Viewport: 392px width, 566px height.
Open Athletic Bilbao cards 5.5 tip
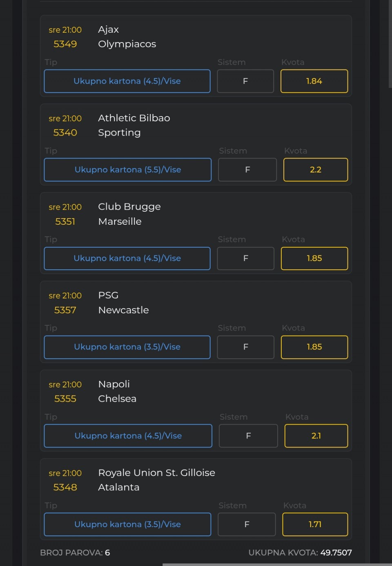pyautogui.click(x=128, y=170)
